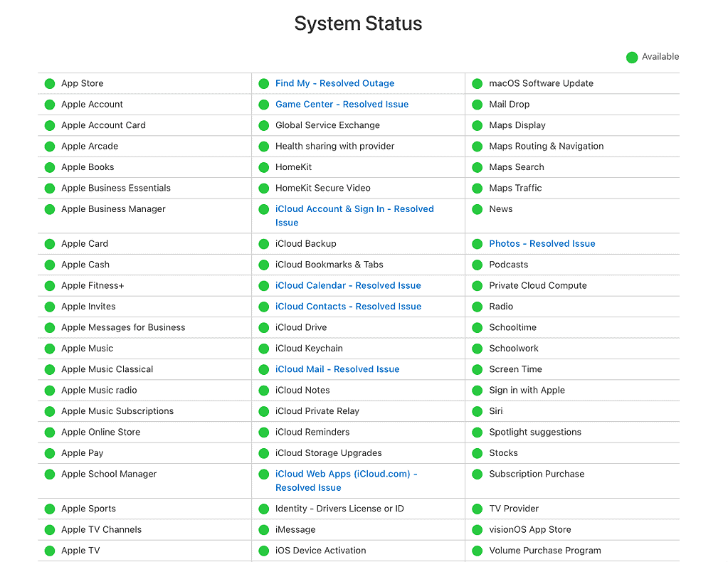
Task: Click green status dot beside Apple Pay
Action: [x=50, y=453]
